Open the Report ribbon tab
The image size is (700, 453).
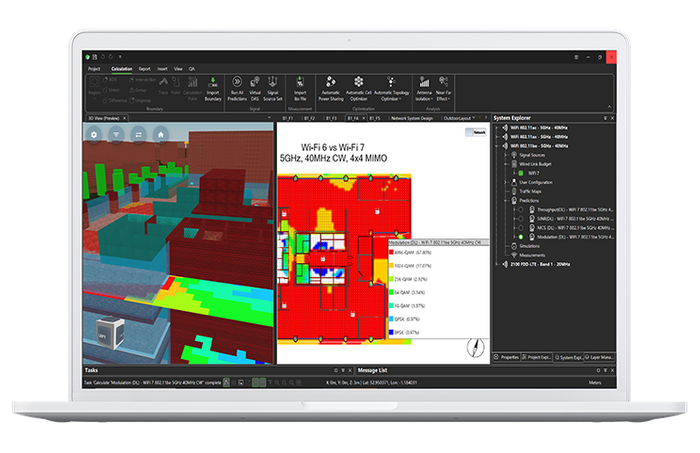point(144,69)
